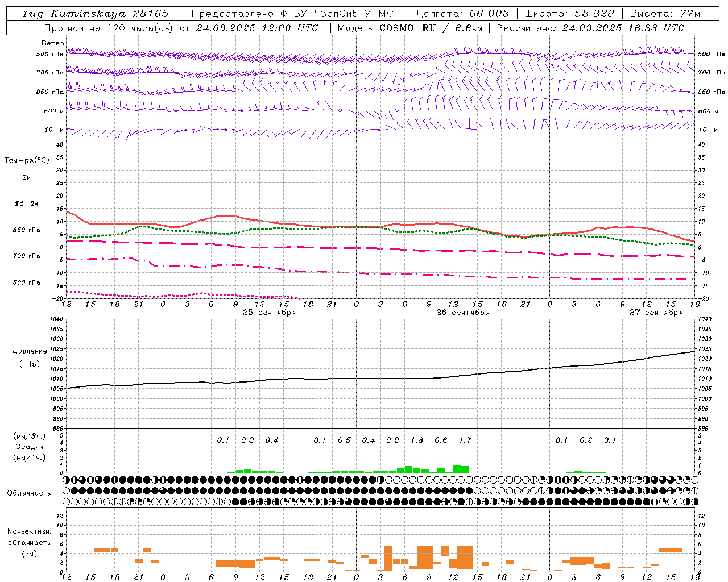Click the 1.7 precipitation value

point(465,440)
